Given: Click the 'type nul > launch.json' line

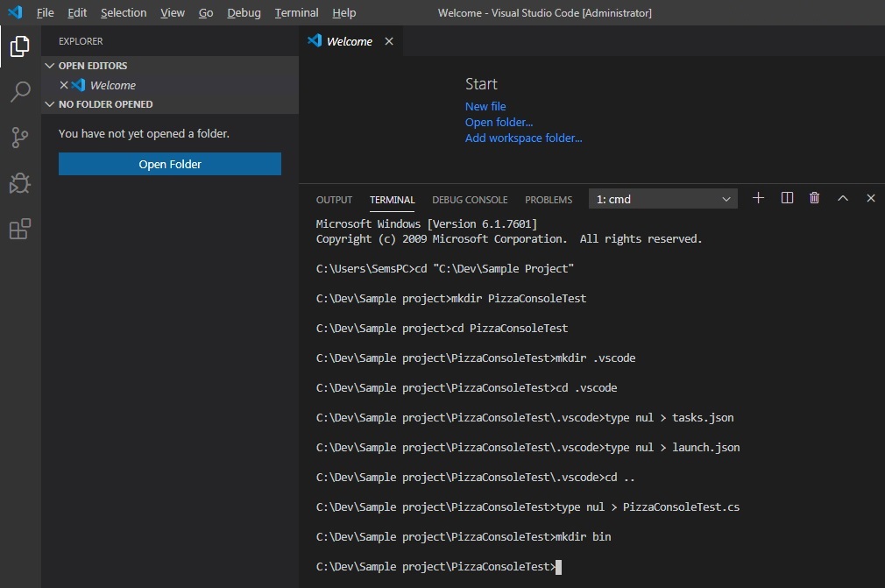Looking at the screenshot, I should coord(527,448).
